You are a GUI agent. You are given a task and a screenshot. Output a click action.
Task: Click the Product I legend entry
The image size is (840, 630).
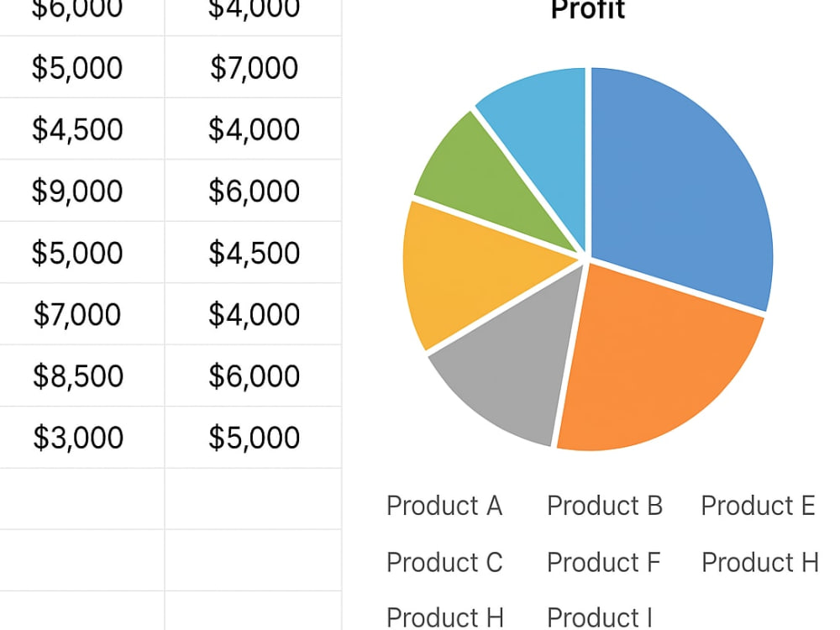tap(600, 617)
